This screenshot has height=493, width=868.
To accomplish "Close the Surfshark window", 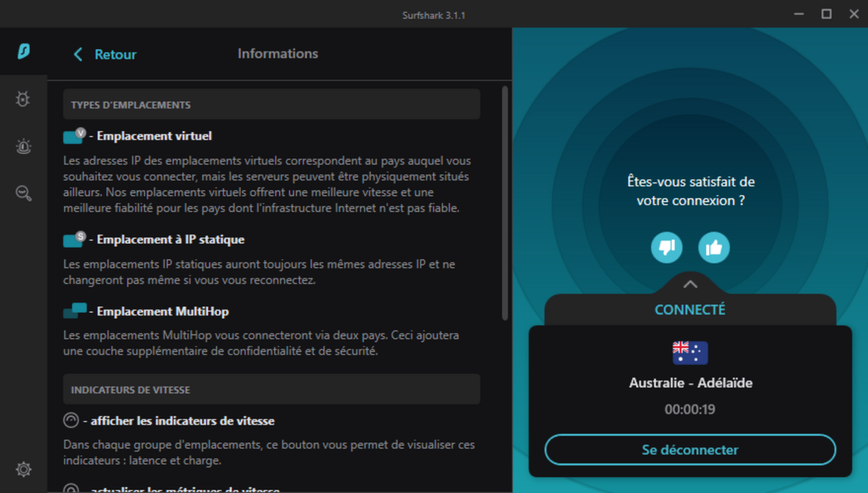I will (853, 14).
